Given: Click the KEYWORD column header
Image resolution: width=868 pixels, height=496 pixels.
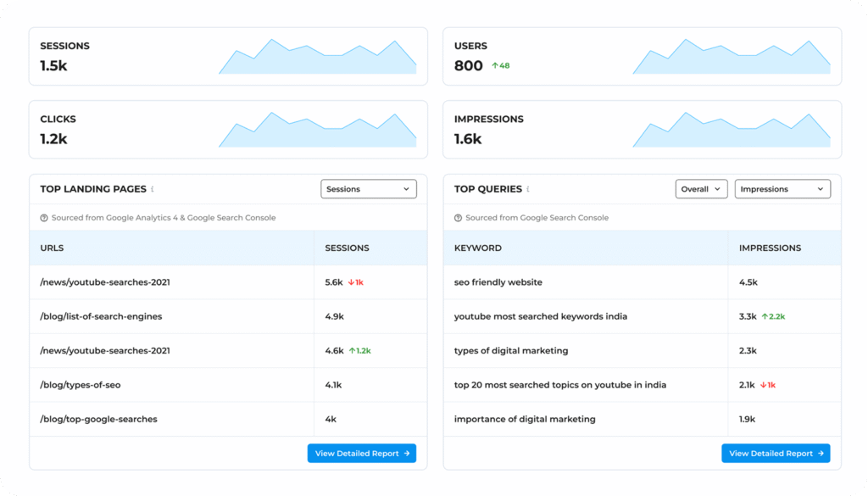Looking at the screenshot, I should (x=478, y=248).
